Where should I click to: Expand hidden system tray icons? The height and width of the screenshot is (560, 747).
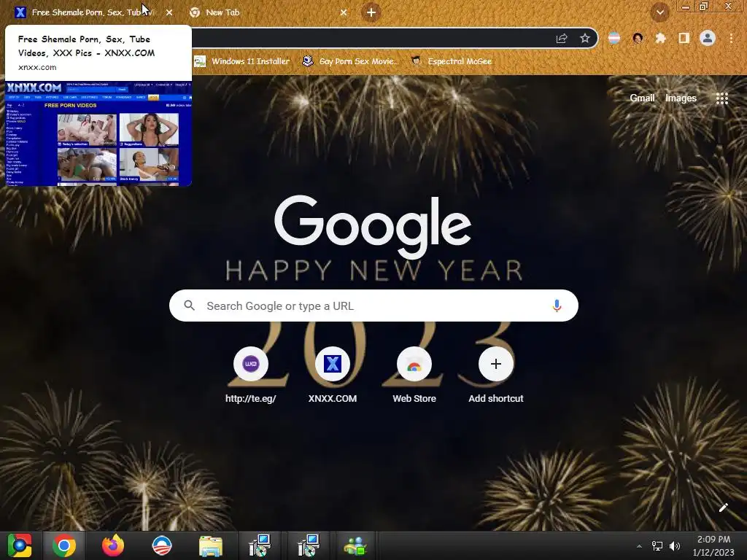[639, 546]
